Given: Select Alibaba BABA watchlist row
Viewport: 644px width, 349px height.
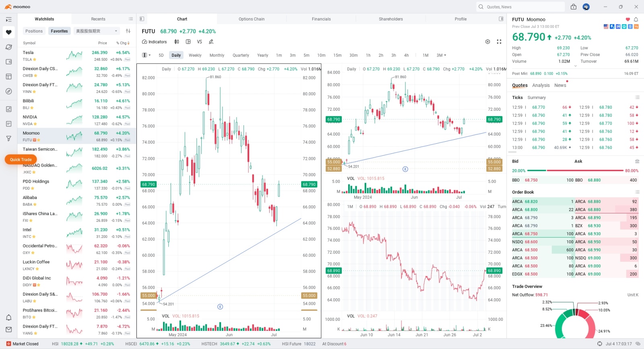Looking at the screenshot, I should pyautogui.click(x=76, y=200).
